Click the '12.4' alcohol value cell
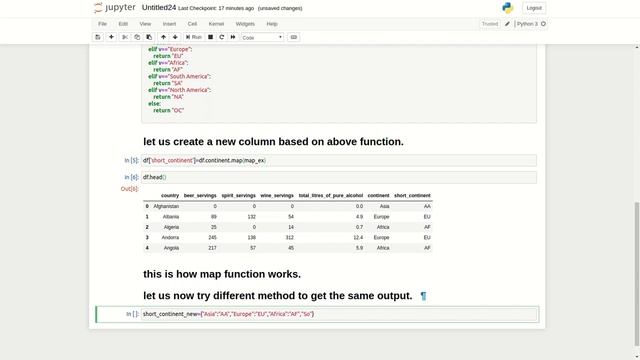The height and width of the screenshot is (360, 640). click(358, 238)
